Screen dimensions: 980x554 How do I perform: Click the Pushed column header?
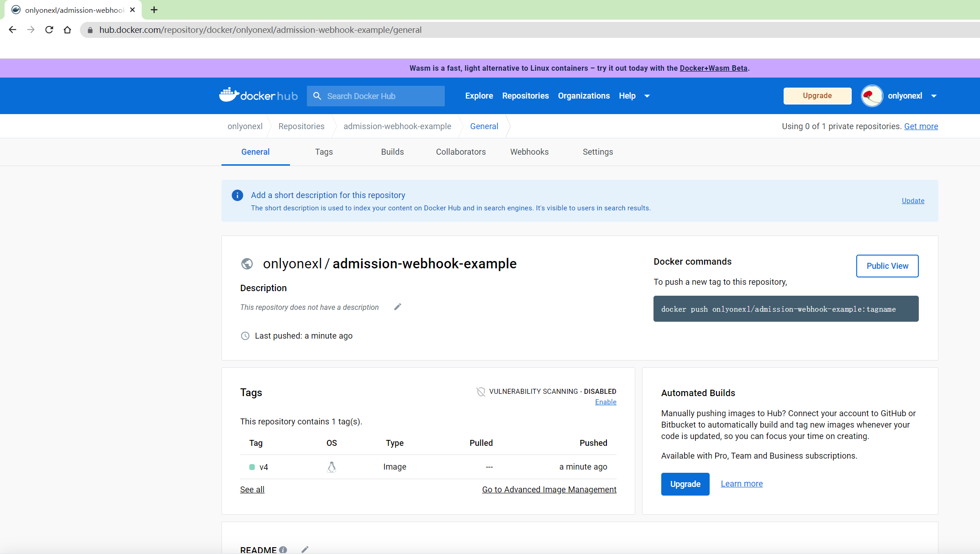pos(593,443)
